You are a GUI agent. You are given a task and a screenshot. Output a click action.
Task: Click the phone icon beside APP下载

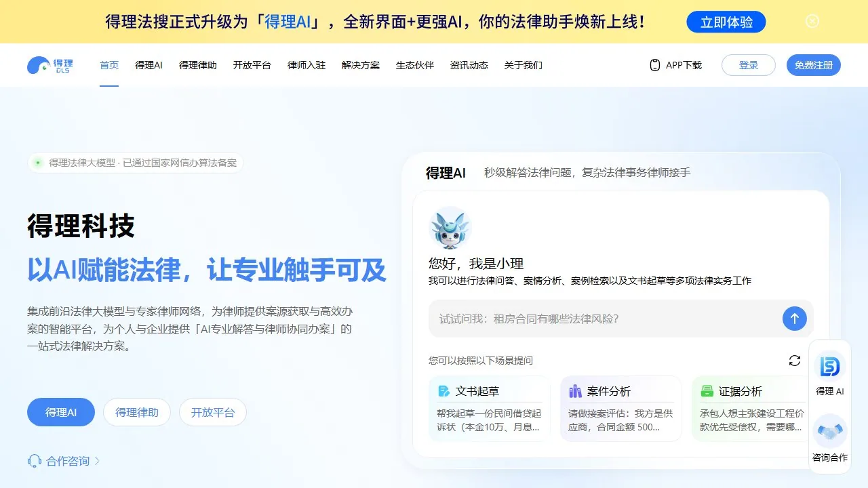pyautogui.click(x=655, y=65)
